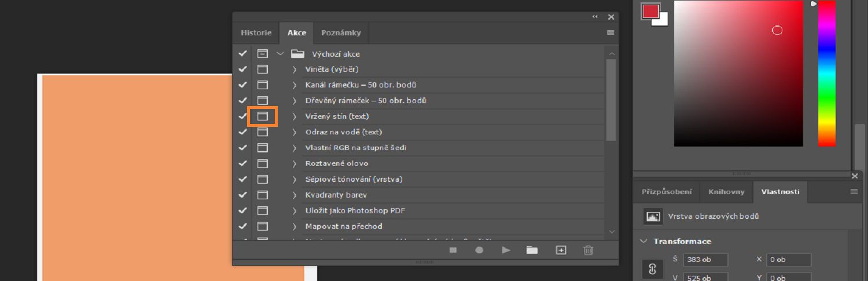Screen dimensions: 868x281
Task: Toggle dialog icon for Sépiové tónování (vrstva)
Action: 263,179
